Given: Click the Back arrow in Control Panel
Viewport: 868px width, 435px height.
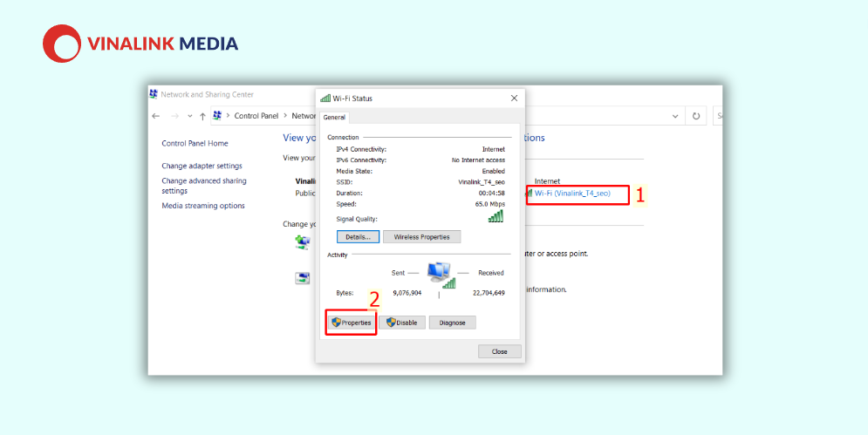Looking at the screenshot, I should tap(156, 116).
